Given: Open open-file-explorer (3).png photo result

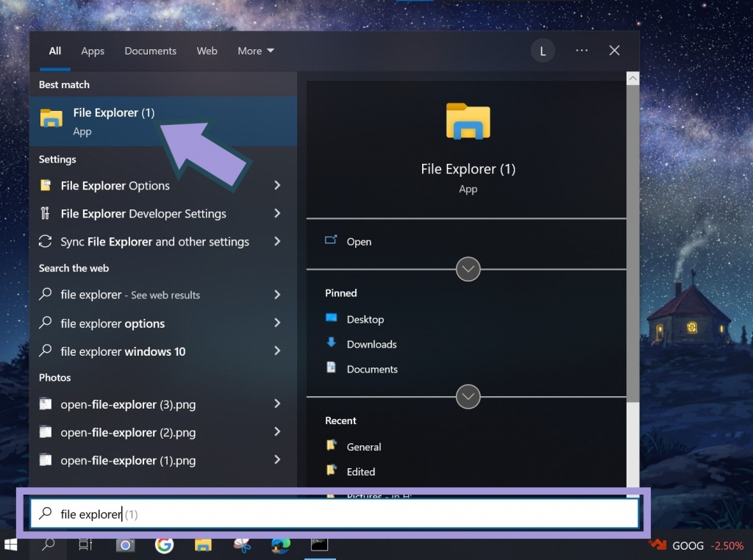Looking at the screenshot, I should (128, 404).
